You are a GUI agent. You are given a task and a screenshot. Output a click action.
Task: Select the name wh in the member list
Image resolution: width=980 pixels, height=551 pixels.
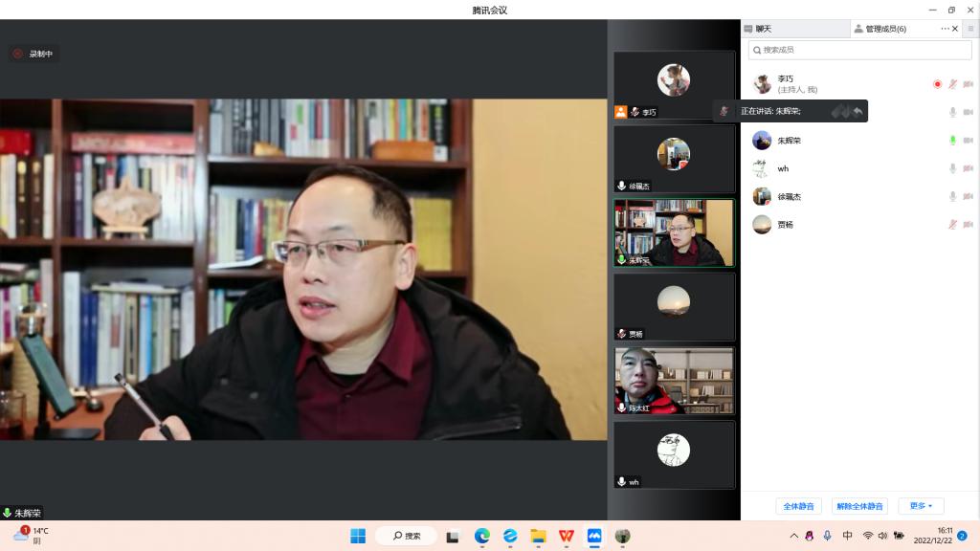click(x=783, y=168)
